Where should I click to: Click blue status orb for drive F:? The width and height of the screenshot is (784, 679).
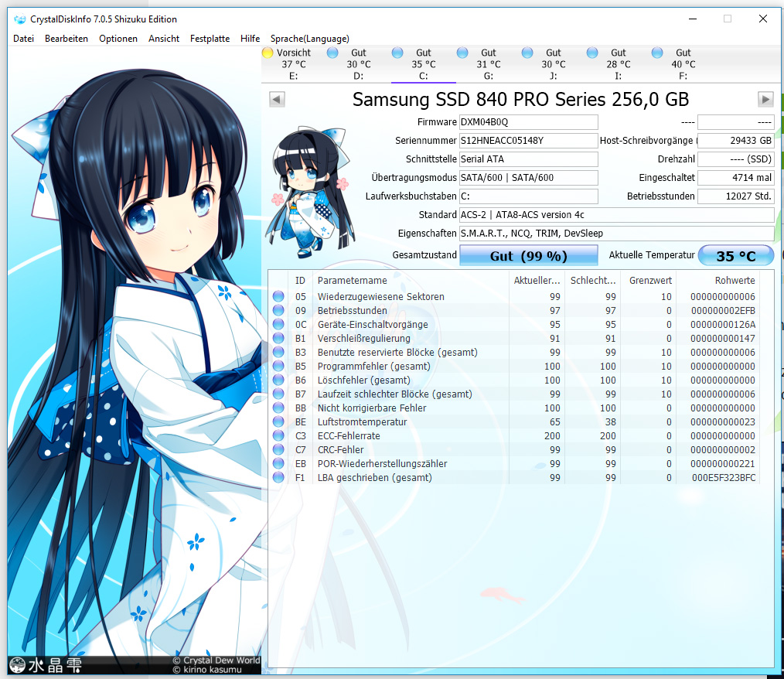tap(657, 53)
